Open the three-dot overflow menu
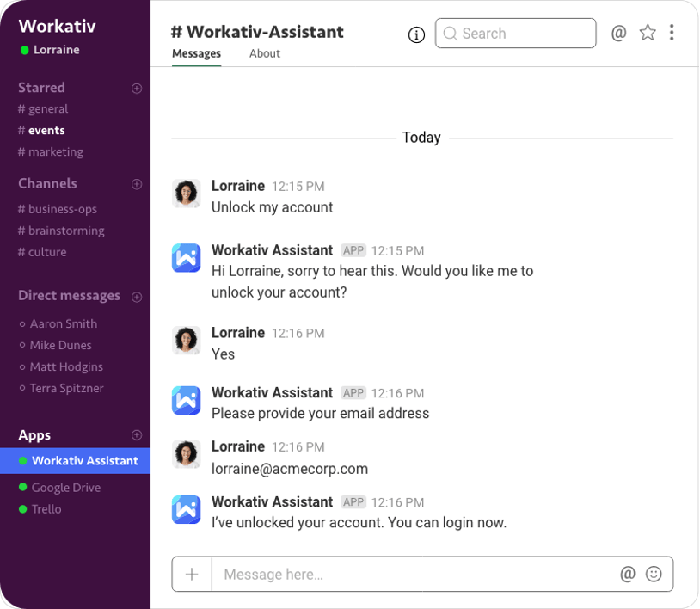This screenshot has width=700, height=609. pyautogui.click(x=672, y=33)
